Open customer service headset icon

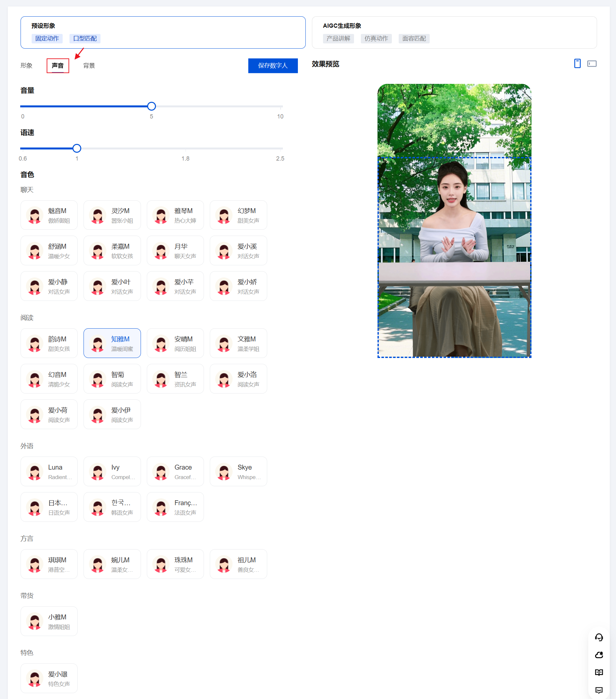(x=599, y=637)
